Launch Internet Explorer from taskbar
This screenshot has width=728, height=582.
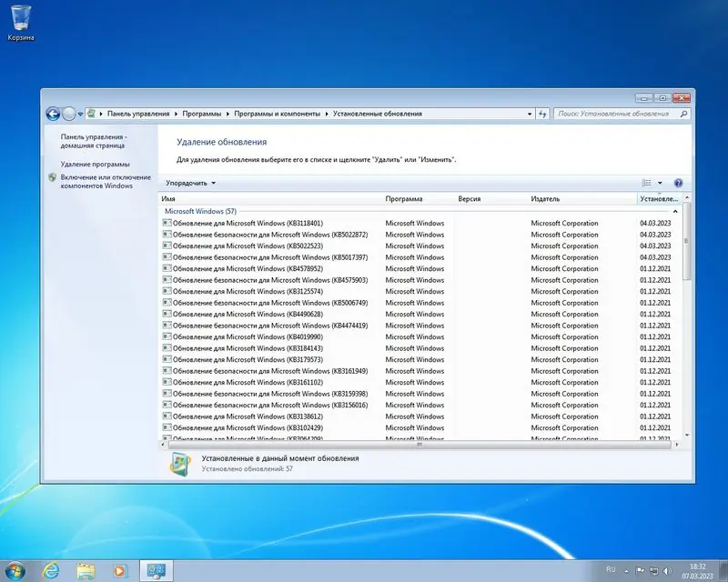51,570
